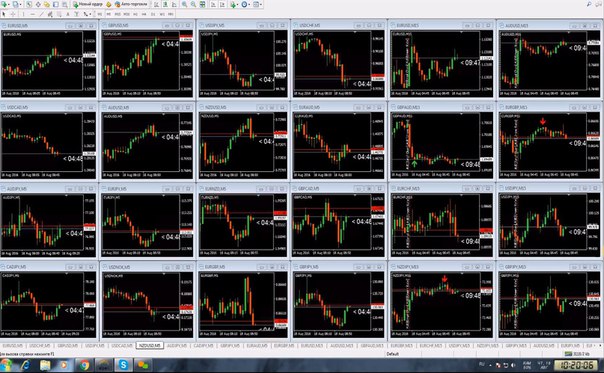604x373 pixels.
Task: Select the Fibonacci retracement tool
Action: pos(59,14)
